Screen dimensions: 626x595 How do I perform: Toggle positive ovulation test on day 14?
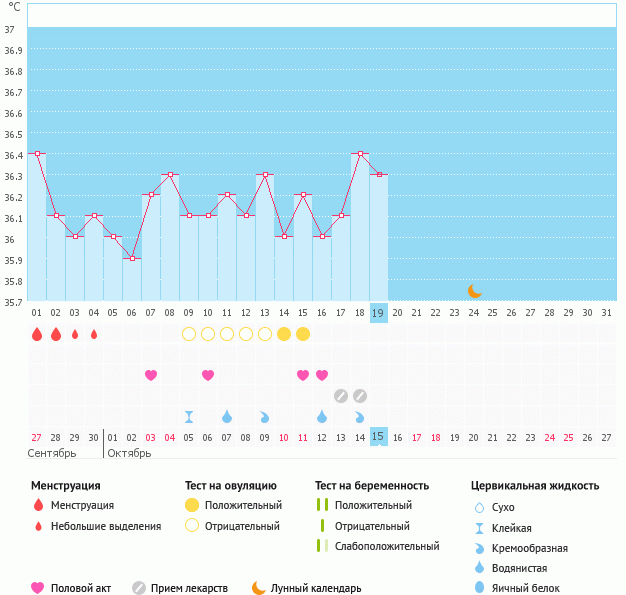click(284, 334)
